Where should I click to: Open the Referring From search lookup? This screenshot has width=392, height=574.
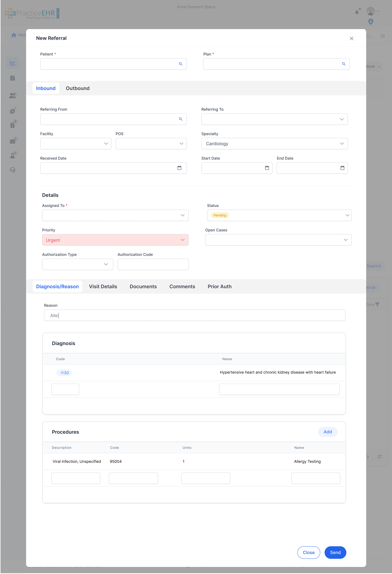click(x=181, y=119)
